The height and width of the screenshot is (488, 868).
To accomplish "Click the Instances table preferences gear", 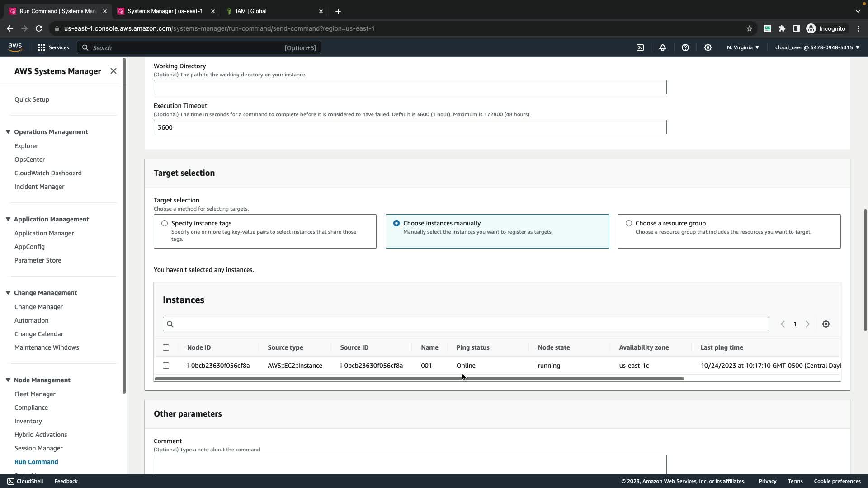I will pyautogui.click(x=826, y=324).
